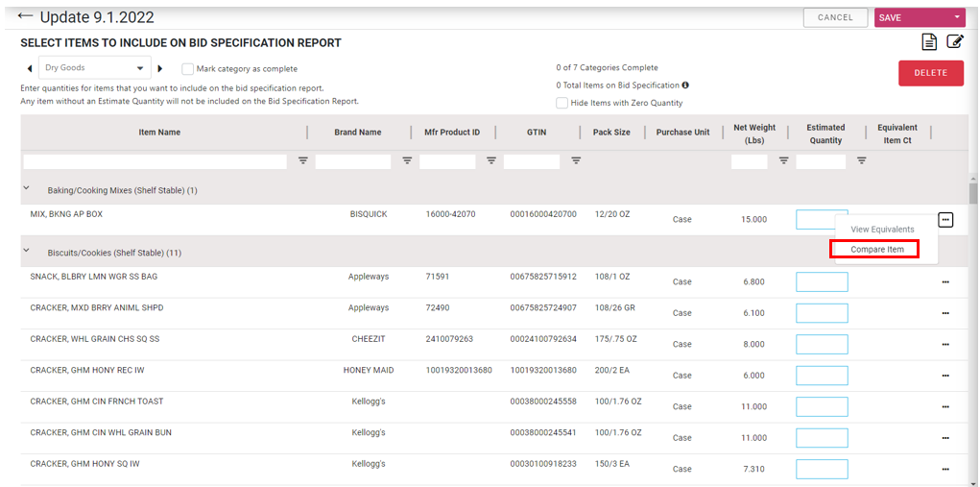Click quantity field for SNACK, BLBRY LMN WGR
Screen dimensions: 980x487
coord(822,282)
